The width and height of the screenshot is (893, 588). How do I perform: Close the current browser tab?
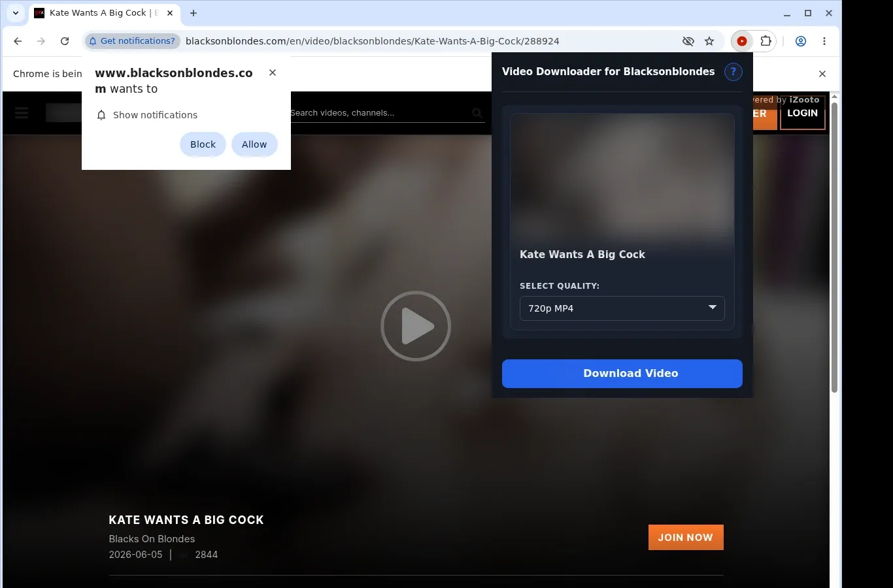tap(170, 13)
